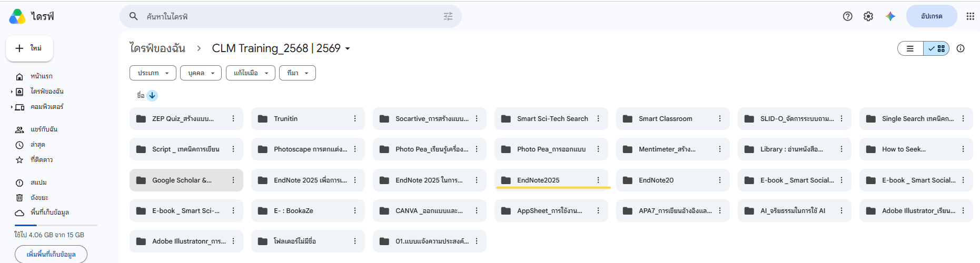The height and width of the screenshot is (263, 980).
Task: Expand the คอมพิวเตอร์ tree in sidebar
Action: click(12, 107)
